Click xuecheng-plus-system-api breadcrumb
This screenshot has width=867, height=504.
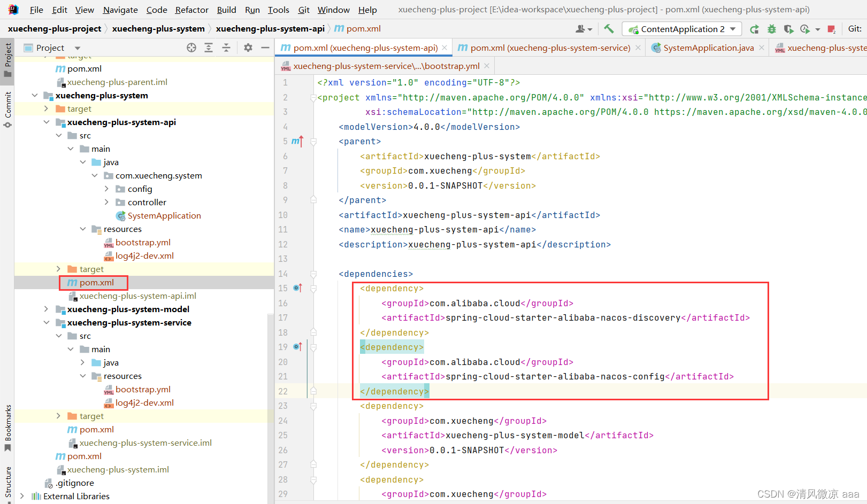(270, 28)
